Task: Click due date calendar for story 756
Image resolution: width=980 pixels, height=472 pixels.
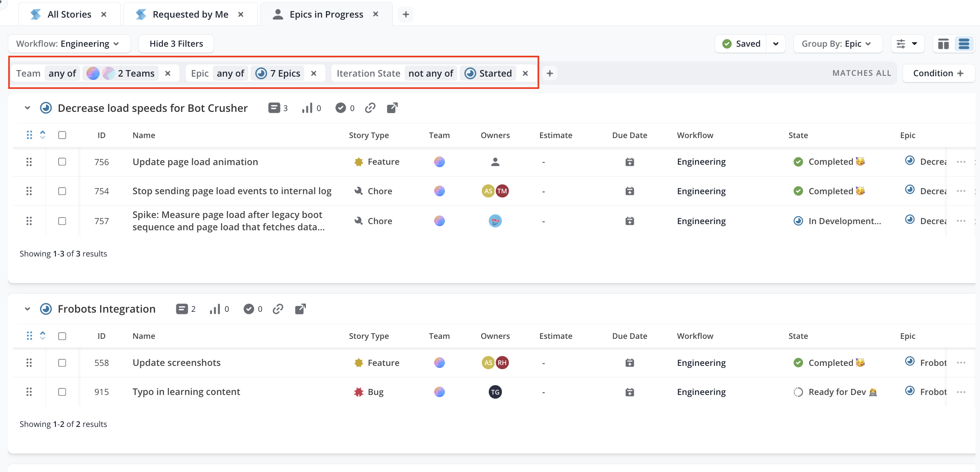Action: pos(629,162)
